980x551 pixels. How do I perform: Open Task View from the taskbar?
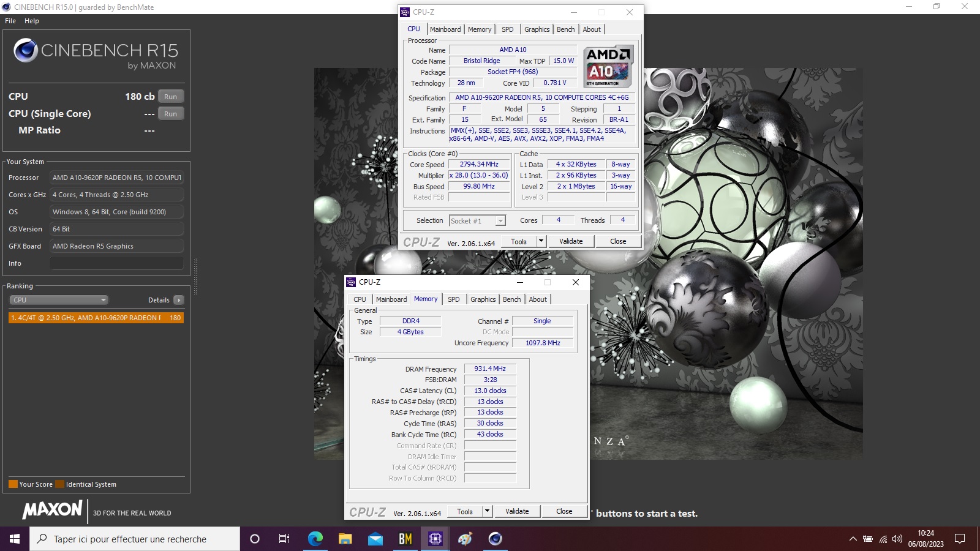point(284,539)
